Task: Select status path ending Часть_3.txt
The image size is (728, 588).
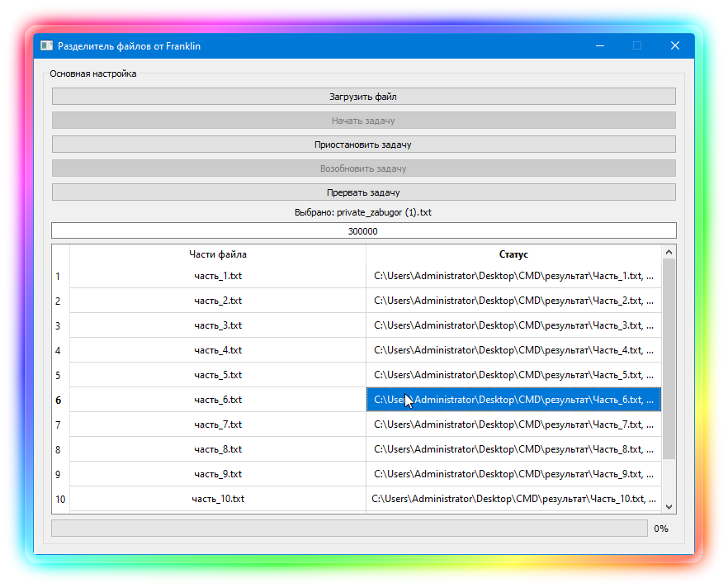Action: [x=513, y=325]
